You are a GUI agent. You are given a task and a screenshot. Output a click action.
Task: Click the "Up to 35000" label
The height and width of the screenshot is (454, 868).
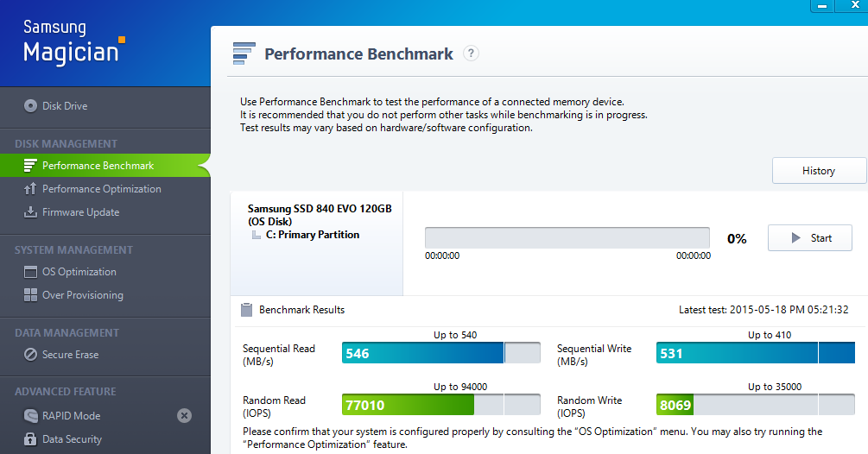pos(775,387)
